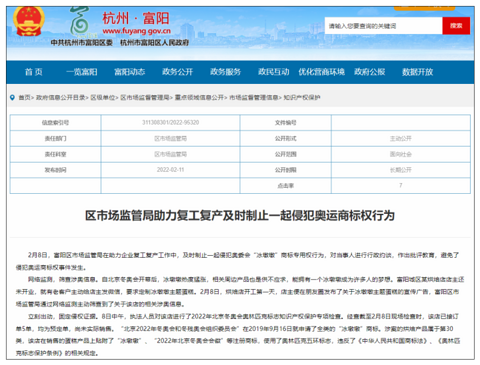Open the 首页 navigation menu item

(x=34, y=72)
